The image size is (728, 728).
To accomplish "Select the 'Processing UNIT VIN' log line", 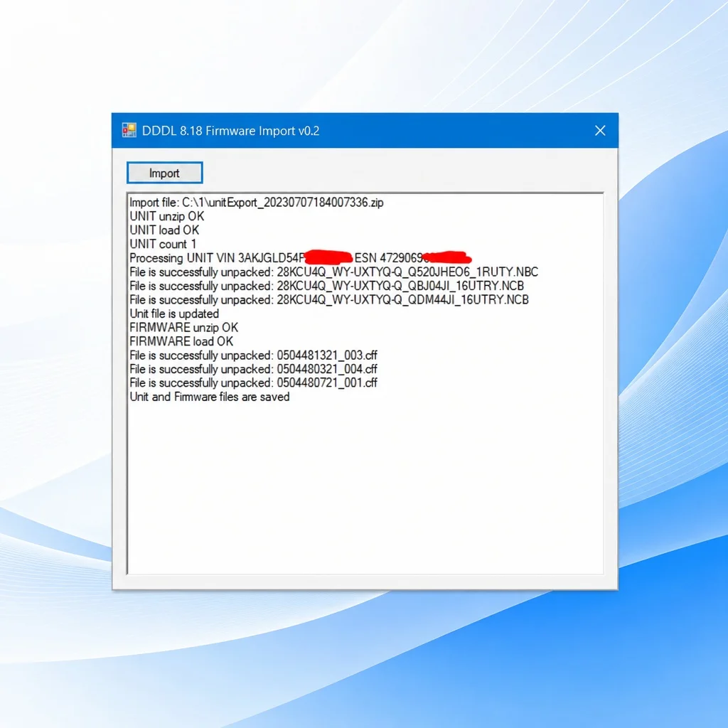I will click(x=301, y=257).
